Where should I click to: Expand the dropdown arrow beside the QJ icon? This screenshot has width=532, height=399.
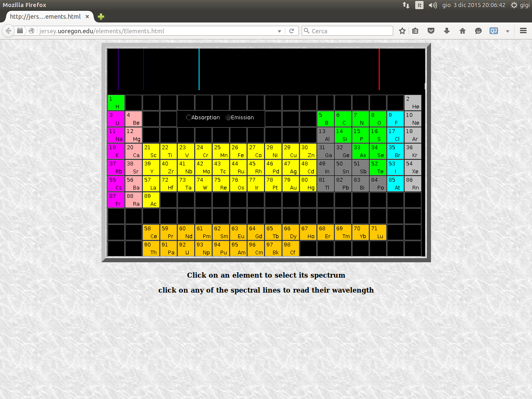tap(507, 31)
